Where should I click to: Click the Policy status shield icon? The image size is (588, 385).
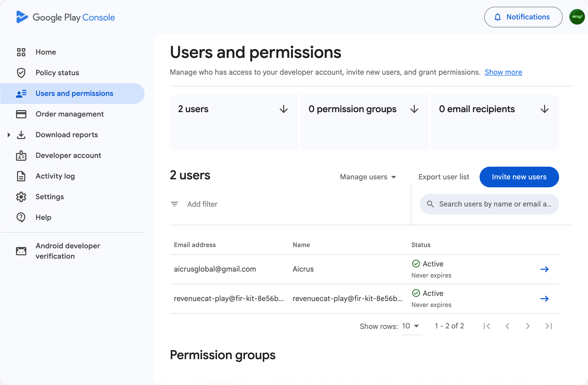coord(21,73)
